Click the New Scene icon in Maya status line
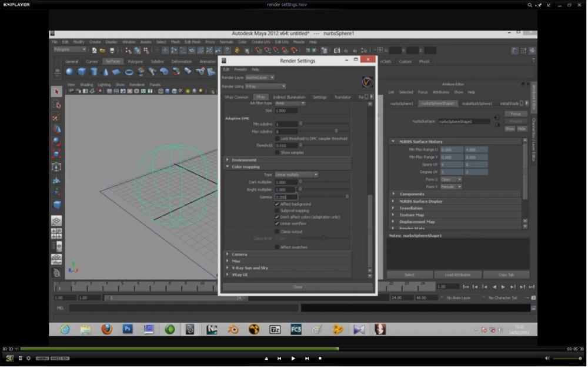This screenshot has height=368, width=588. 94,50
